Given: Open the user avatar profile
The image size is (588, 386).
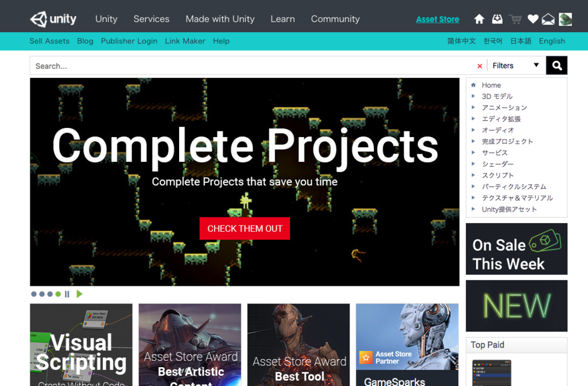Looking at the screenshot, I should (x=565, y=19).
